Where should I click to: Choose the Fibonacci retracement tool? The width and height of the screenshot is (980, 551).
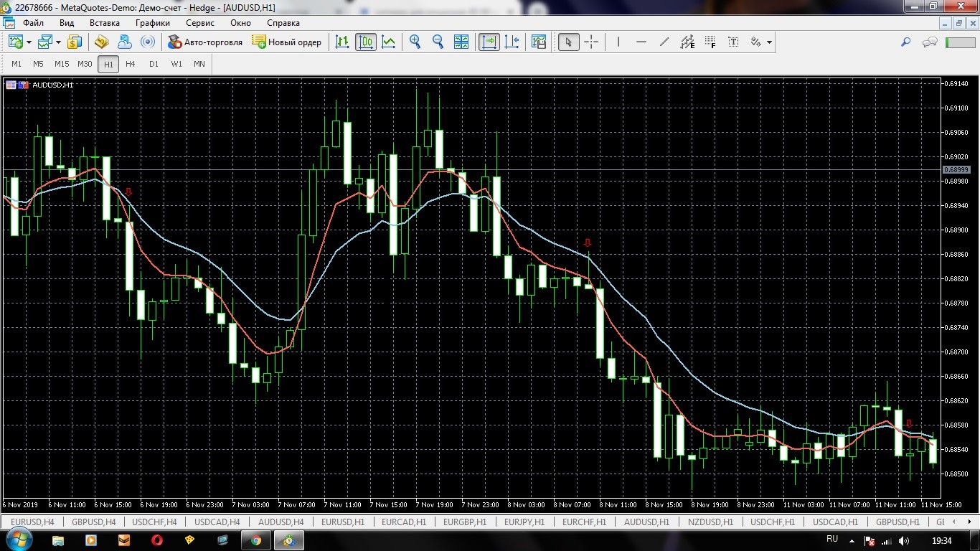click(x=710, y=42)
